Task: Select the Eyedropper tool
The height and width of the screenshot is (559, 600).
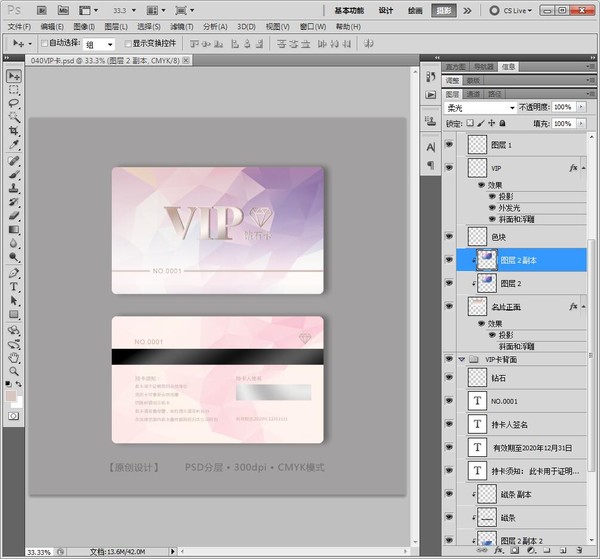Action: pos(14,145)
